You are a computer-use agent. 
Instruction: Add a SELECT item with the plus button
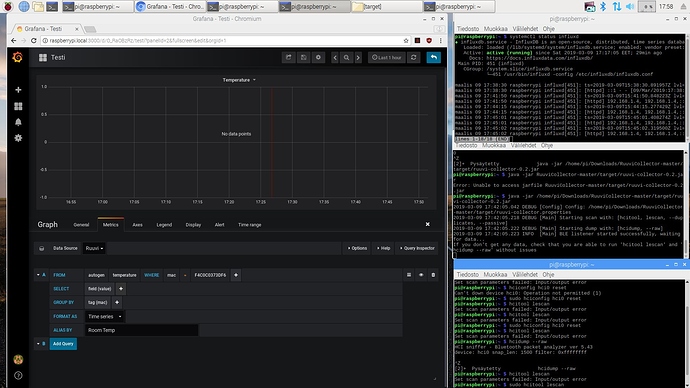[x=121, y=289]
